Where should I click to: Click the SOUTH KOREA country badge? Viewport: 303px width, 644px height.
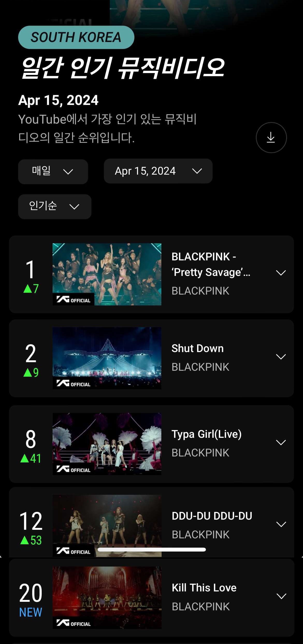pyautogui.click(x=76, y=37)
